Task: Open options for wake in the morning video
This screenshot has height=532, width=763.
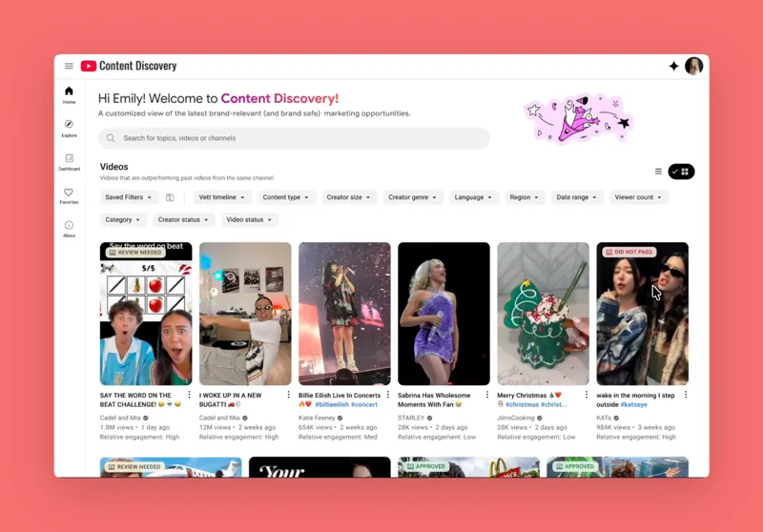Action: (x=686, y=395)
